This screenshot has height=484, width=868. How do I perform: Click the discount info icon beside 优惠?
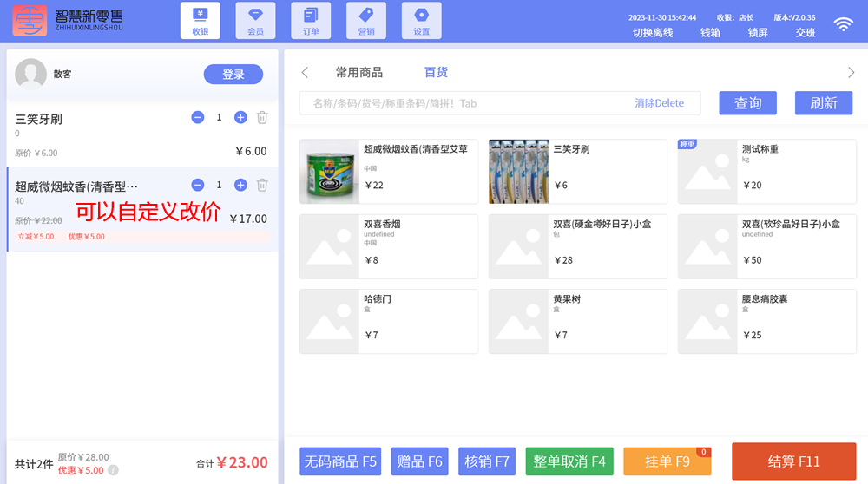[113, 471]
